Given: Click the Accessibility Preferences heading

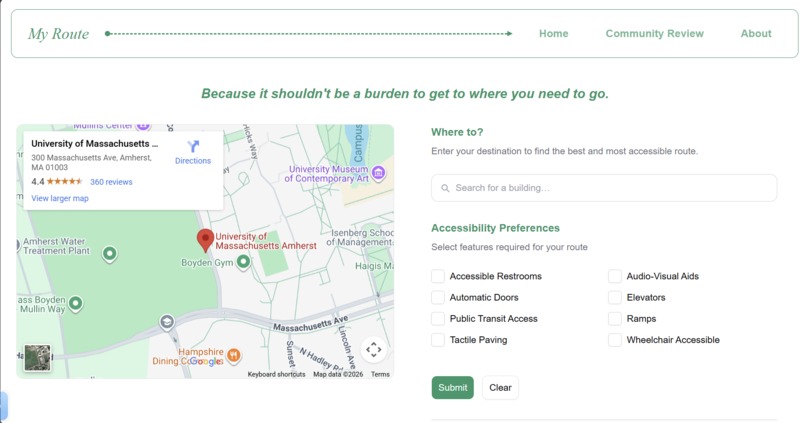Looking at the screenshot, I should point(495,228).
